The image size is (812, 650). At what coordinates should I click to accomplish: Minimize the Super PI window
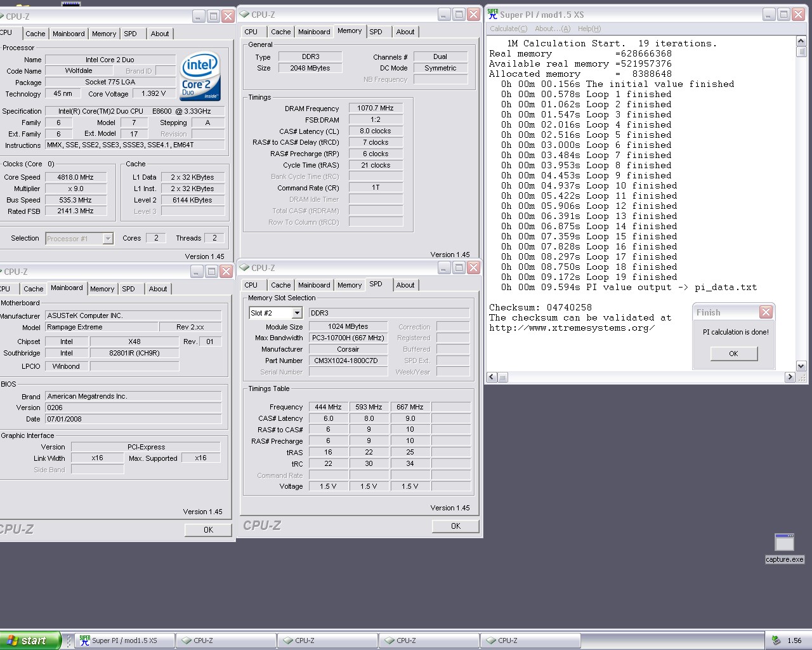(x=769, y=14)
